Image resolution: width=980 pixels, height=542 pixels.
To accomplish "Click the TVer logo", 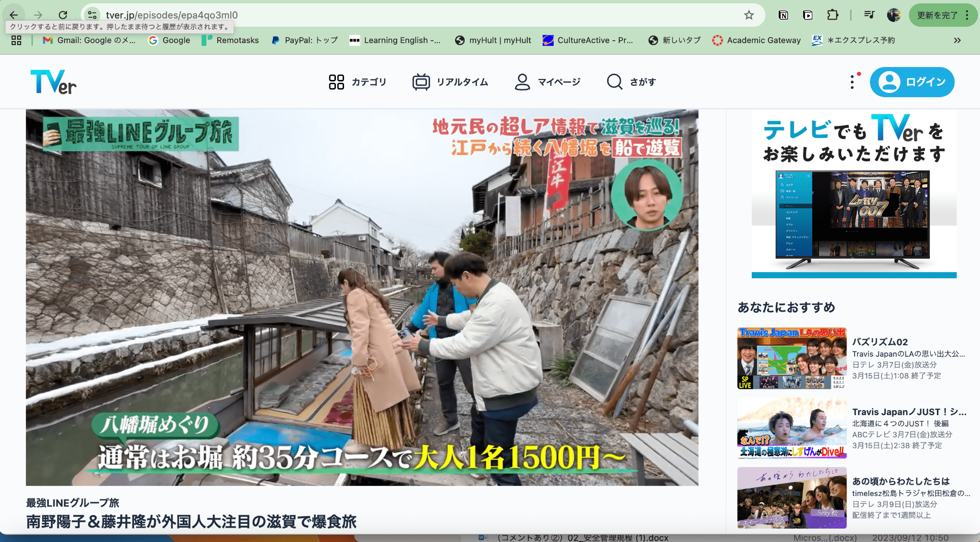I will coord(53,82).
